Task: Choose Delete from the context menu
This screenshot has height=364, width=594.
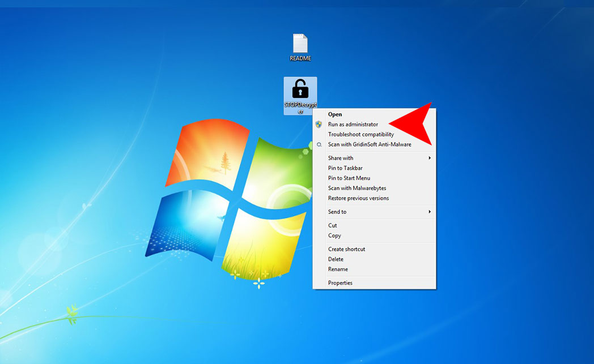Action: (336, 259)
